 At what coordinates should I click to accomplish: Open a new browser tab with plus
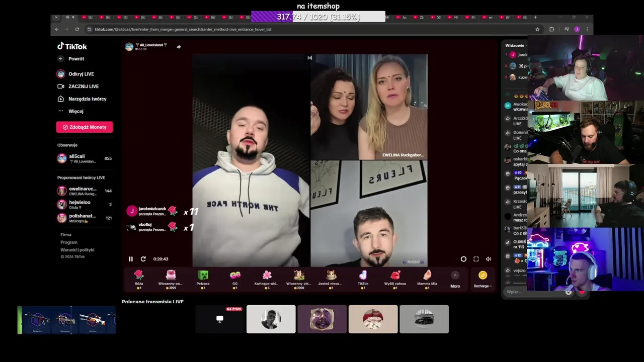(535, 18)
